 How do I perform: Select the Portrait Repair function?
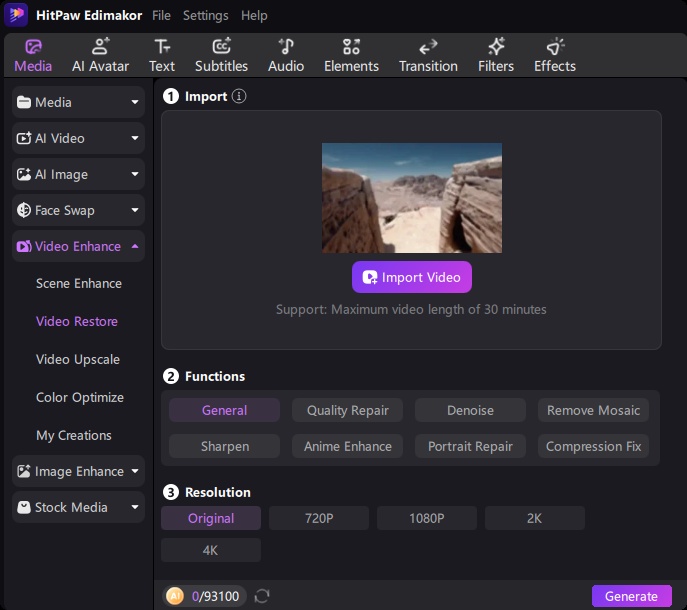click(x=470, y=446)
